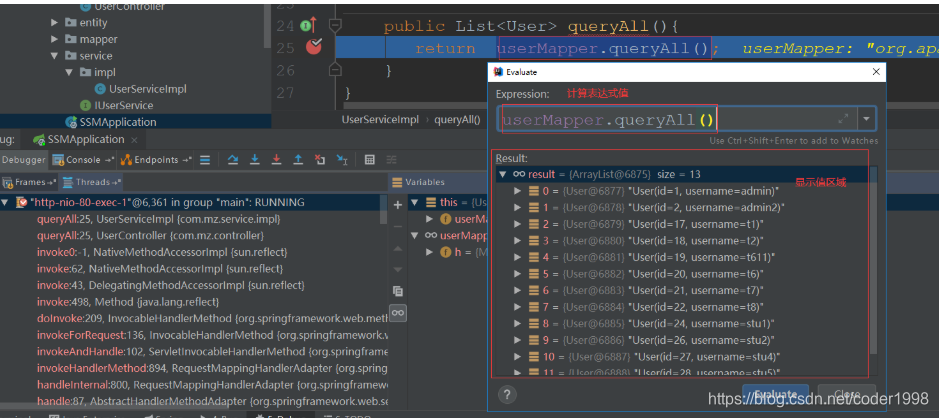Open the Endpoints tab
The width and height of the screenshot is (939, 418).
tap(156, 160)
